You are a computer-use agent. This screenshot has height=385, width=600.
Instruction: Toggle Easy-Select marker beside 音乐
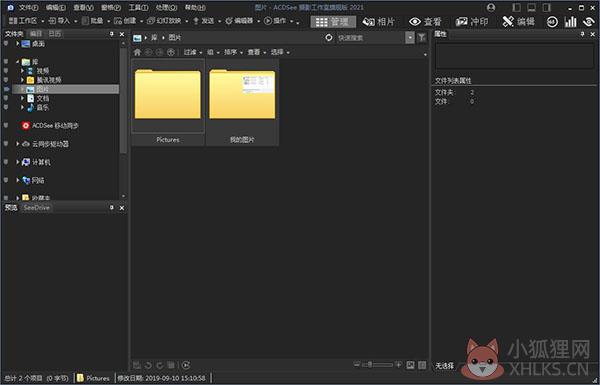[6, 108]
